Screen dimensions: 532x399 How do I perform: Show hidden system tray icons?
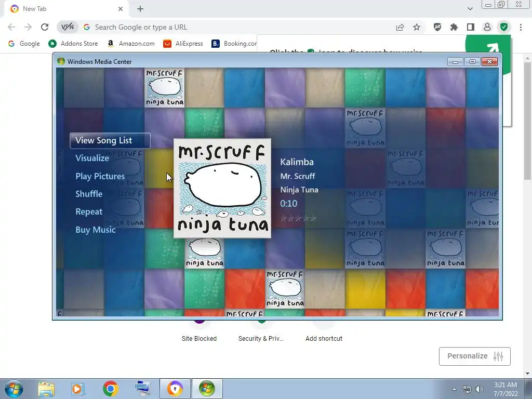tap(454, 389)
